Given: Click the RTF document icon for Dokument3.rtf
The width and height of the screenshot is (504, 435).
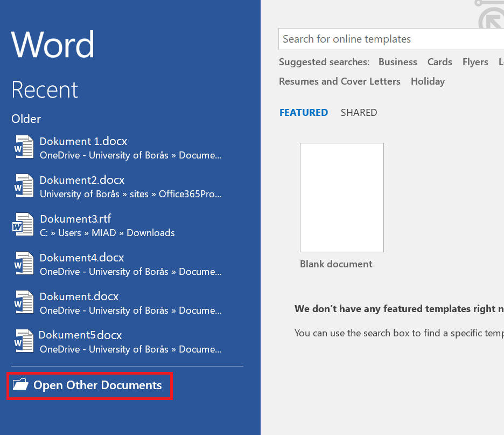Looking at the screenshot, I should tap(23, 225).
